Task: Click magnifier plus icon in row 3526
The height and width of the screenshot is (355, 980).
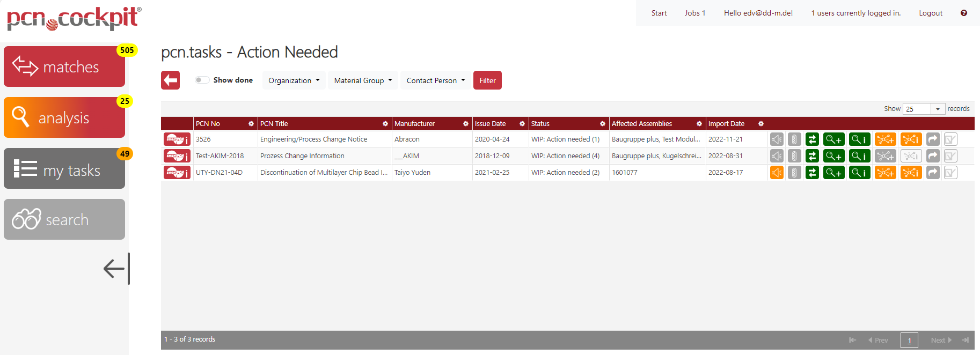Action: pyautogui.click(x=833, y=139)
